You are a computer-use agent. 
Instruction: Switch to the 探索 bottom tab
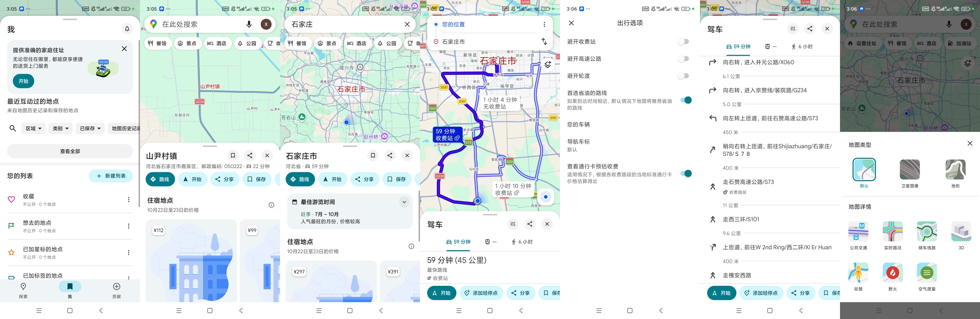click(x=23, y=290)
